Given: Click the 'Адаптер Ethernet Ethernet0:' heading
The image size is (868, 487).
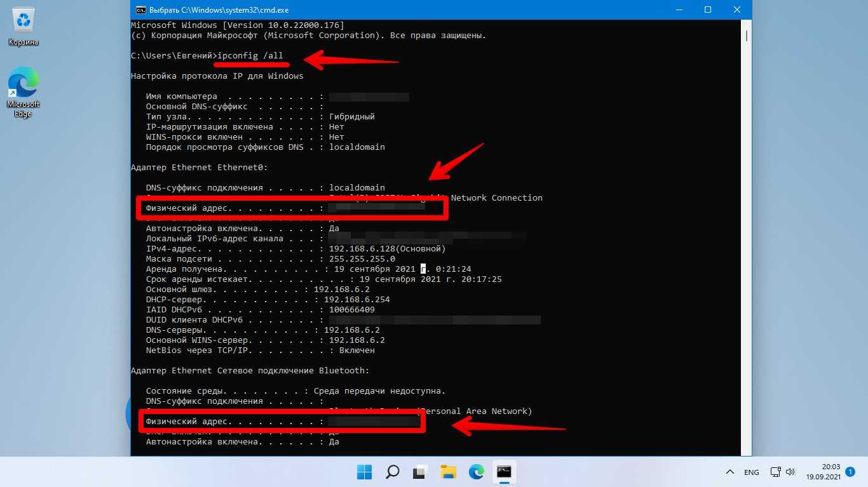Looking at the screenshot, I should 199,168.
